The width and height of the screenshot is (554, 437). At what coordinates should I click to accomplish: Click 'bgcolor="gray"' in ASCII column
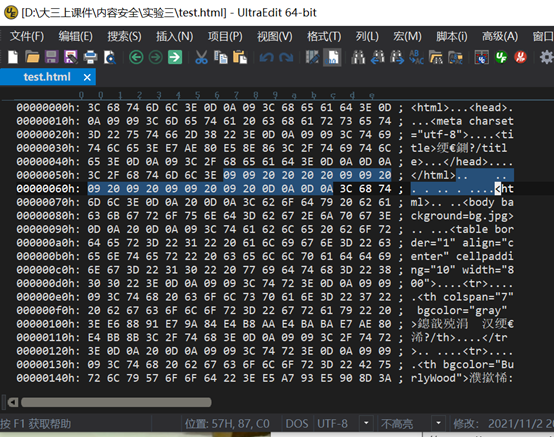pyautogui.click(x=462, y=311)
